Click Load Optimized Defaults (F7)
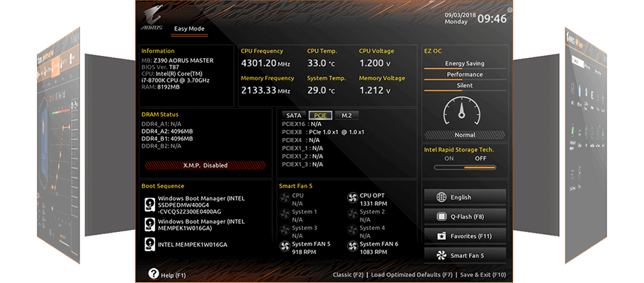The image size is (644, 283). tap(412, 275)
